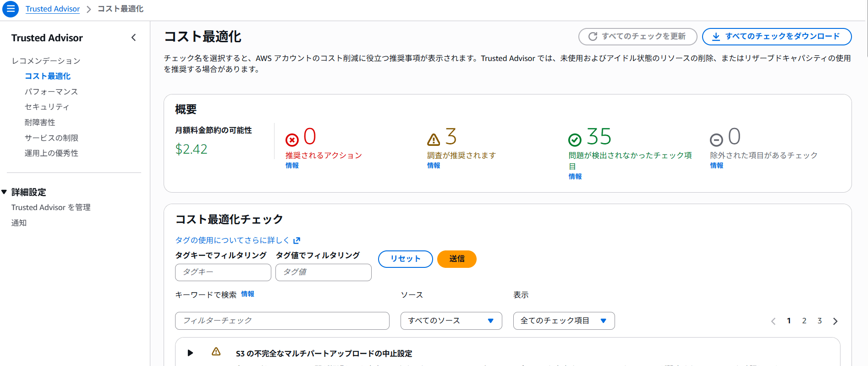Click the フィルターチェック search field

pos(282,321)
